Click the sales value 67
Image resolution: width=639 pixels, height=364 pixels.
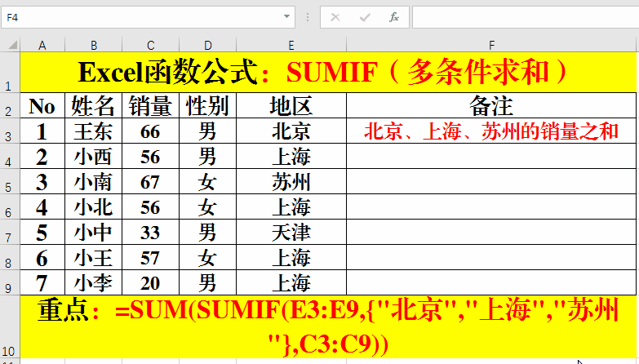pyautogui.click(x=150, y=181)
